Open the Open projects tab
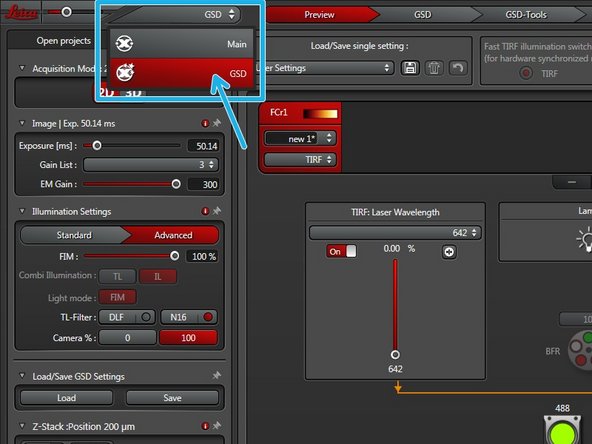This screenshot has width=592, height=444. tap(63, 41)
